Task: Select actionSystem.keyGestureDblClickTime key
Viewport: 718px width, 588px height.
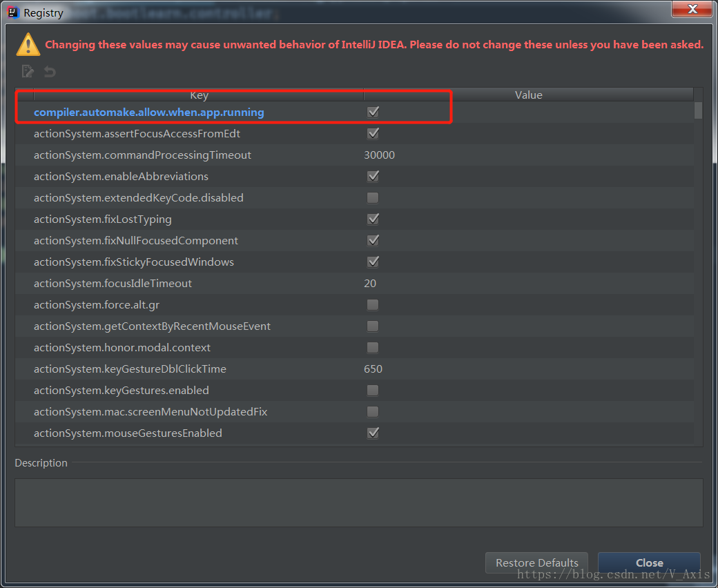Action: [x=130, y=369]
